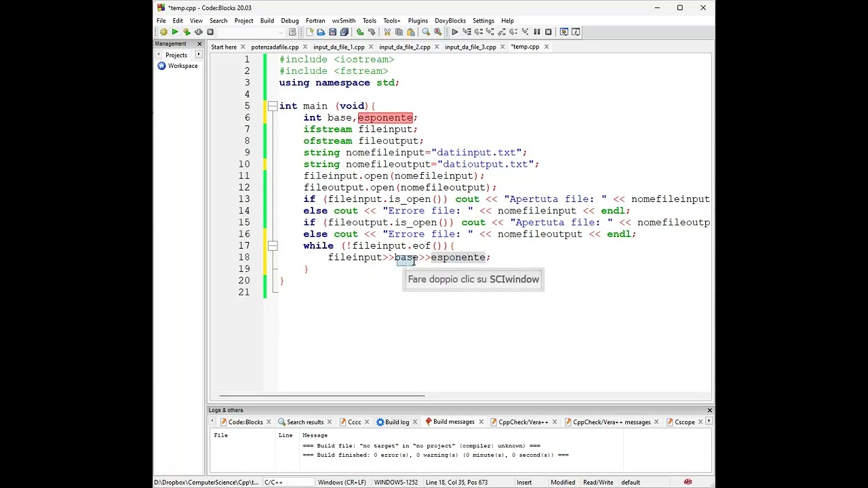The image size is (868, 488).
Task: Click the Build gear icon
Action: point(163,32)
